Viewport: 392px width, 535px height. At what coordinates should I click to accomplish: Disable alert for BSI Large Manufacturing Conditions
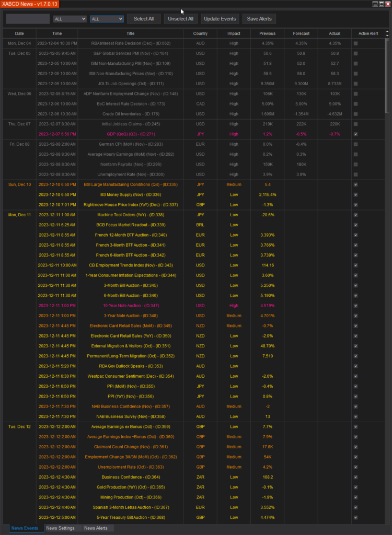click(x=355, y=184)
